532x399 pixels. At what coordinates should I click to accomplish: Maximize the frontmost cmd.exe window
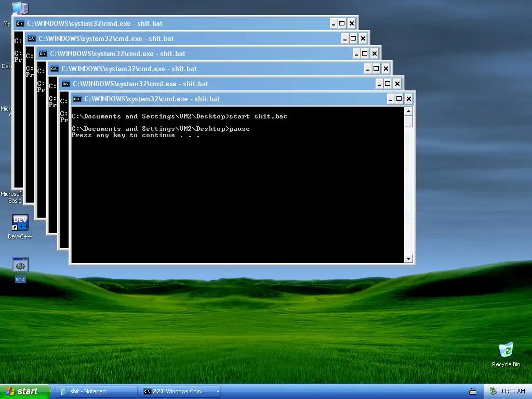399,99
